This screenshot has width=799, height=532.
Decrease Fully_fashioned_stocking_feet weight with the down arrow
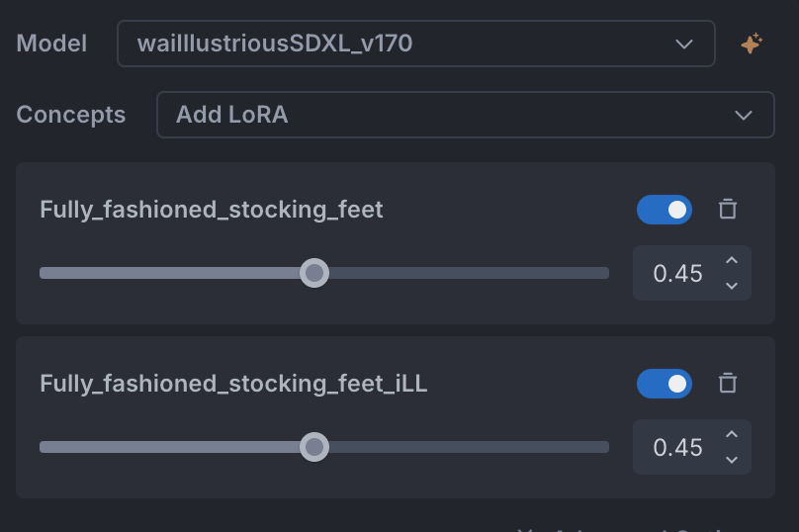pyautogui.click(x=732, y=286)
